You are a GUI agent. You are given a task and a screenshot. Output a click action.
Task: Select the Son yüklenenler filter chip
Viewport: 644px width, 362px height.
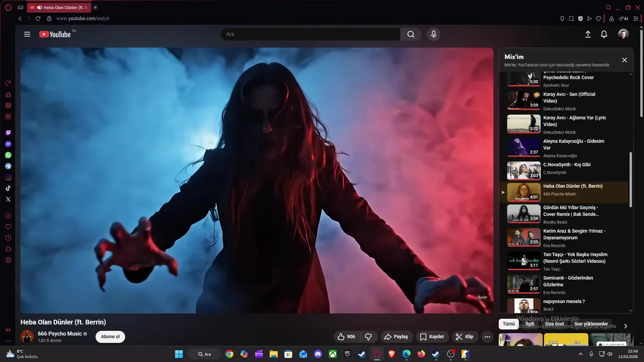(591, 324)
